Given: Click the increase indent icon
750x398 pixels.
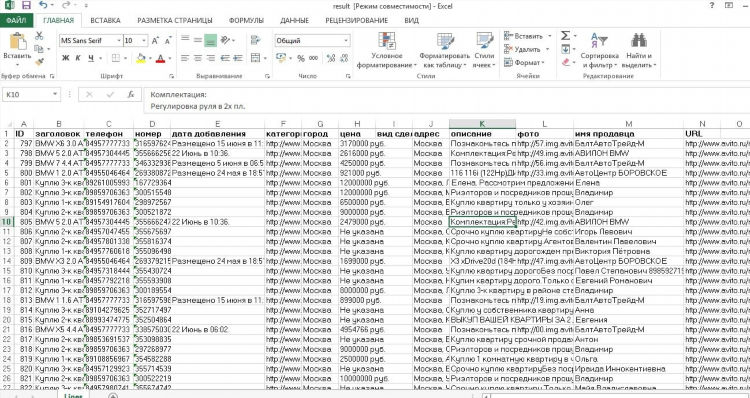Looking at the screenshot, I should (x=237, y=58).
